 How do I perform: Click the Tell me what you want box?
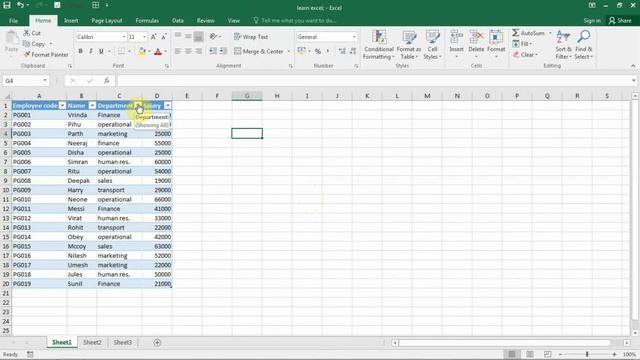coord(295,20)
